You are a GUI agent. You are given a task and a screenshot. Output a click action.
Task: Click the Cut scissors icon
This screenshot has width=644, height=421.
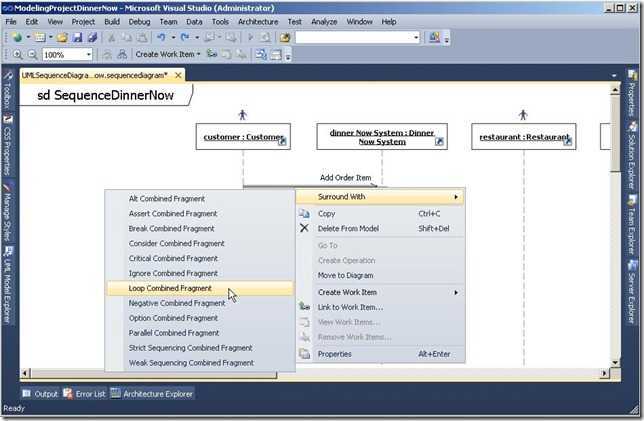pos(111,38)
